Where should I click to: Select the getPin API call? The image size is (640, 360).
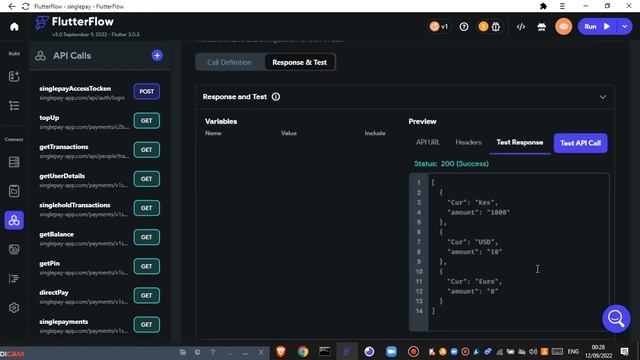click(100, 267)
